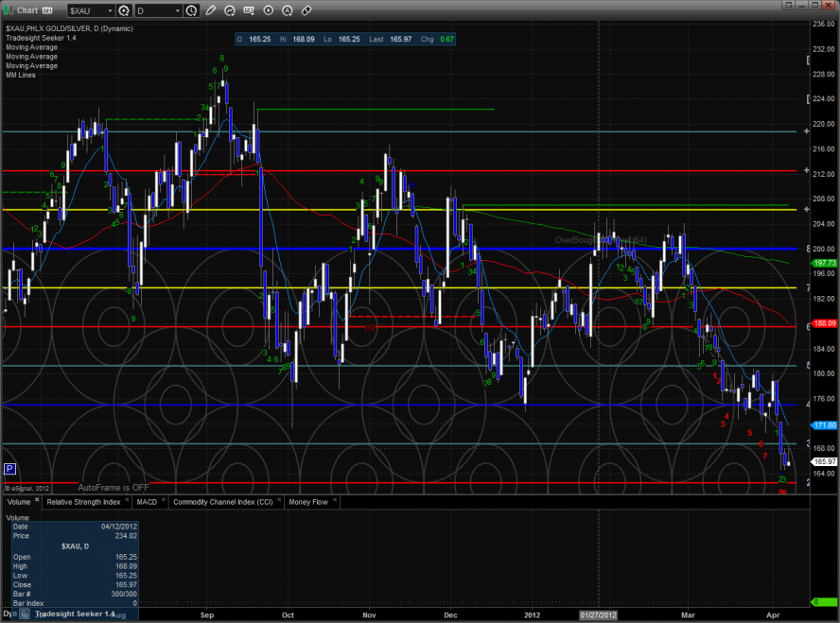This screenshot has height=623, width=840.
Task: Open the D interval dropdown
Action: (x=176, y=10)
